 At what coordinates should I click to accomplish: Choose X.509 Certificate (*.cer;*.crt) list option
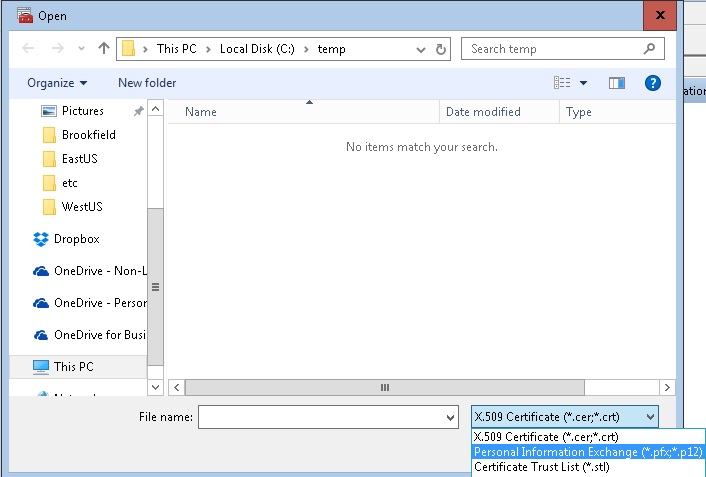click(588, 436)
